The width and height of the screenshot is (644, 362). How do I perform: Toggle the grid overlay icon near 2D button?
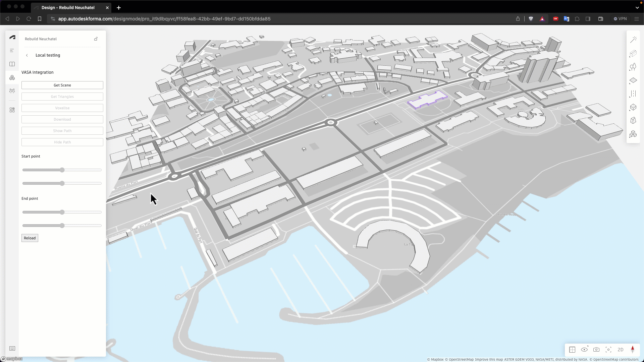click(572, 350)
